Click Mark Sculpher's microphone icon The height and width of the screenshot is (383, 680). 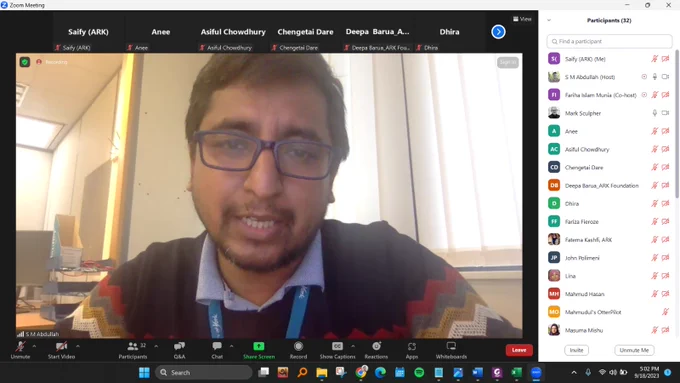click(654, 113)
